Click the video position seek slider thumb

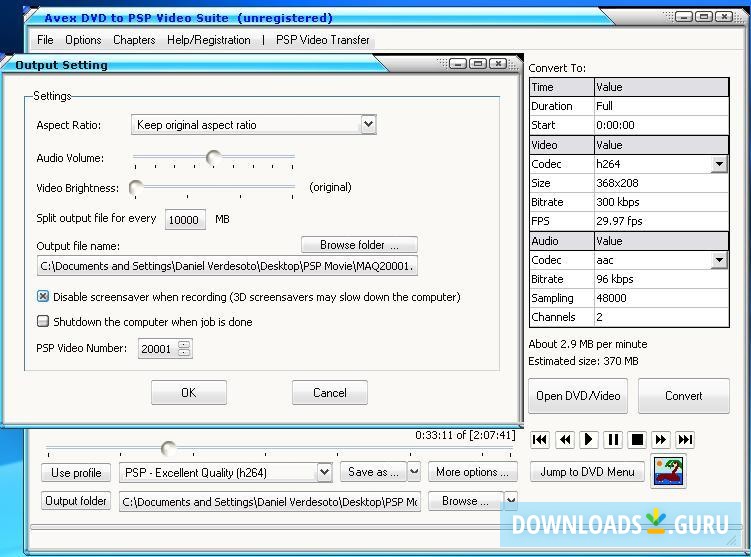click(x=169, y=448)
